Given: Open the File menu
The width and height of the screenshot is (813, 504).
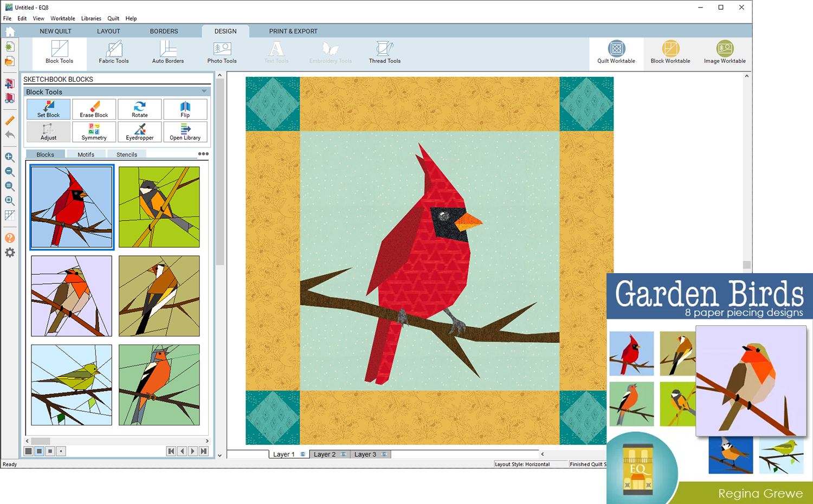Looking at the screenshot, I should click(7, 18).
